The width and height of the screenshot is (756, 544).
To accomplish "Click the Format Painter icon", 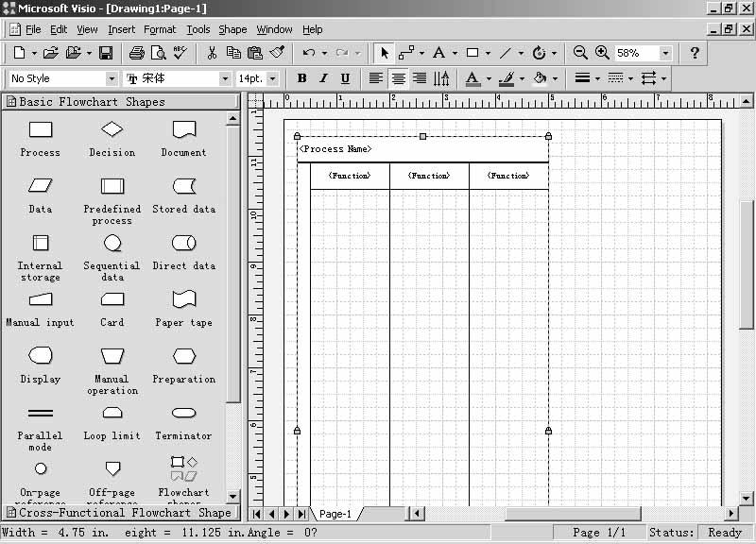I will coord(277,54).
